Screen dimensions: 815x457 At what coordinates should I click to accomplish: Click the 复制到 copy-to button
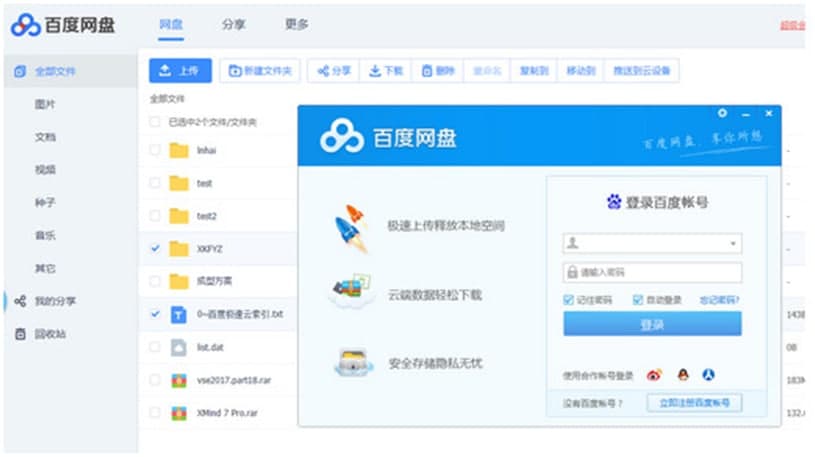pyautogui.click(x=534, y=71)
